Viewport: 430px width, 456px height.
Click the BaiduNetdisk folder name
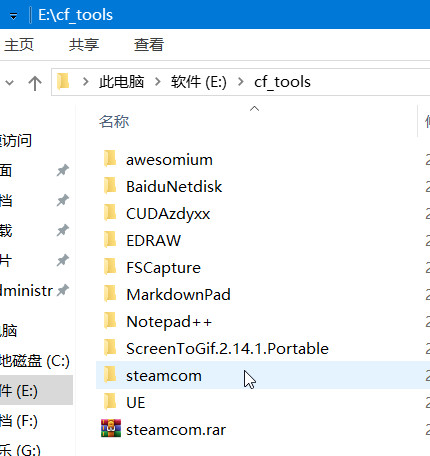pos(174,187)
